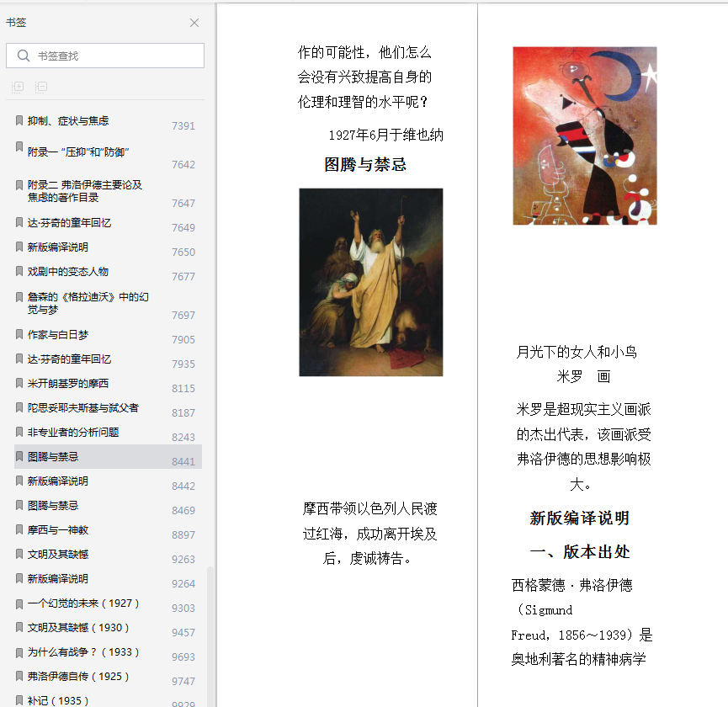Open bookmark 补记（1935）
The image size is (728, 707).
point(57,700)
